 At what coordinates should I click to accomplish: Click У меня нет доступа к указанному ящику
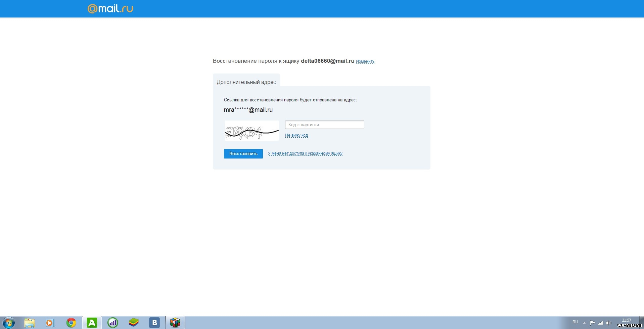pos(305,153)
